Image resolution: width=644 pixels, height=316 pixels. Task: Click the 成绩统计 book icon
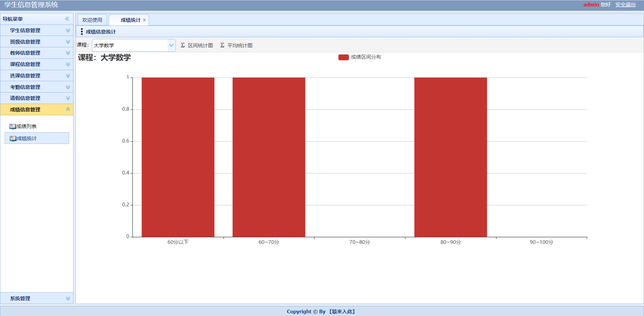pos(13,139)
